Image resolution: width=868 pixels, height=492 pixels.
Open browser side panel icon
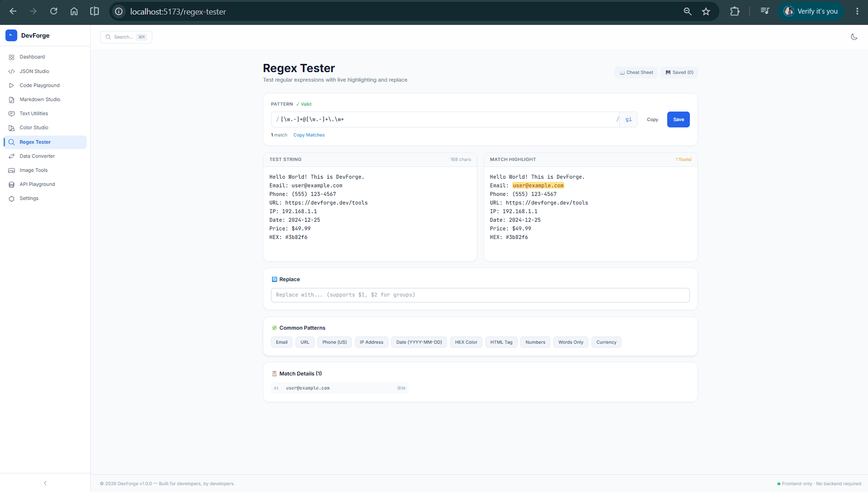94,11
